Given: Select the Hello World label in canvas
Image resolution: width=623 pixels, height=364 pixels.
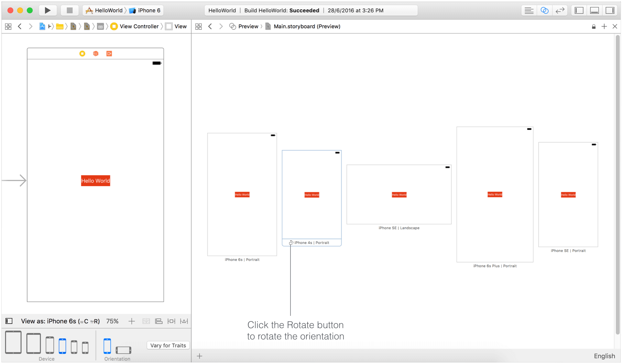Looking at the screenshot, I should pyautogui.click(x=95, y=181).
